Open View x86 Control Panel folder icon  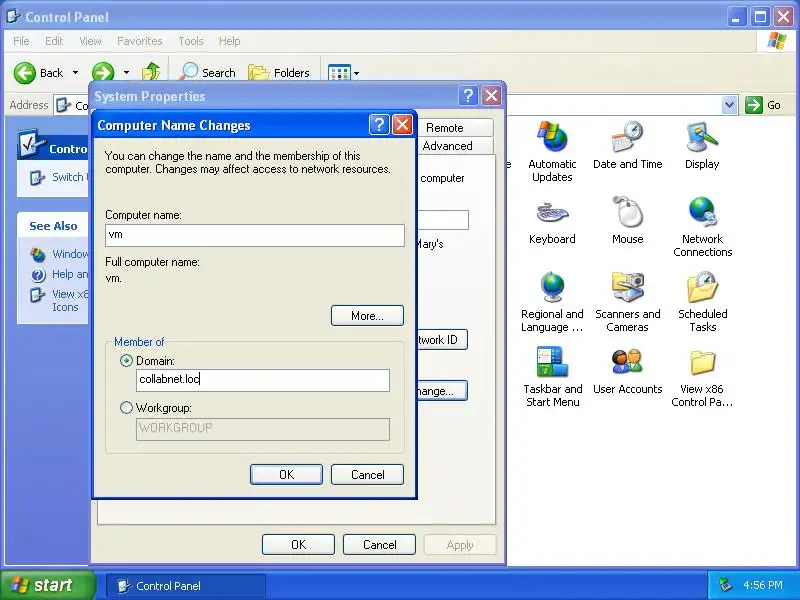pos(703,362)
